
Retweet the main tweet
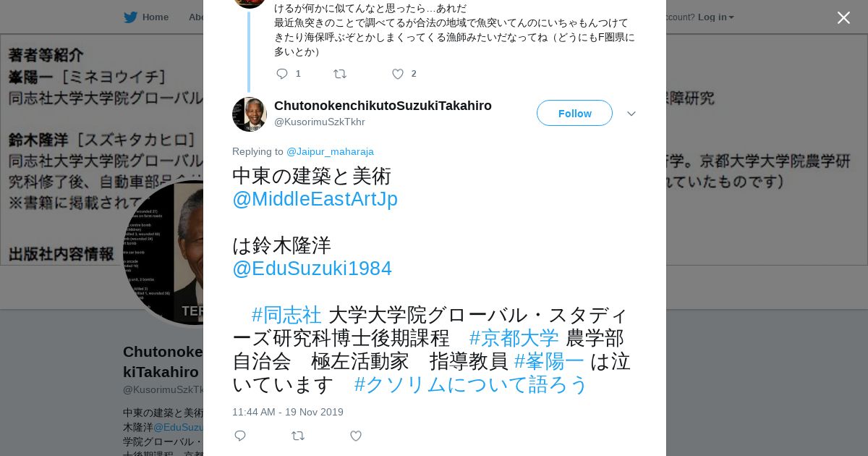297,436
